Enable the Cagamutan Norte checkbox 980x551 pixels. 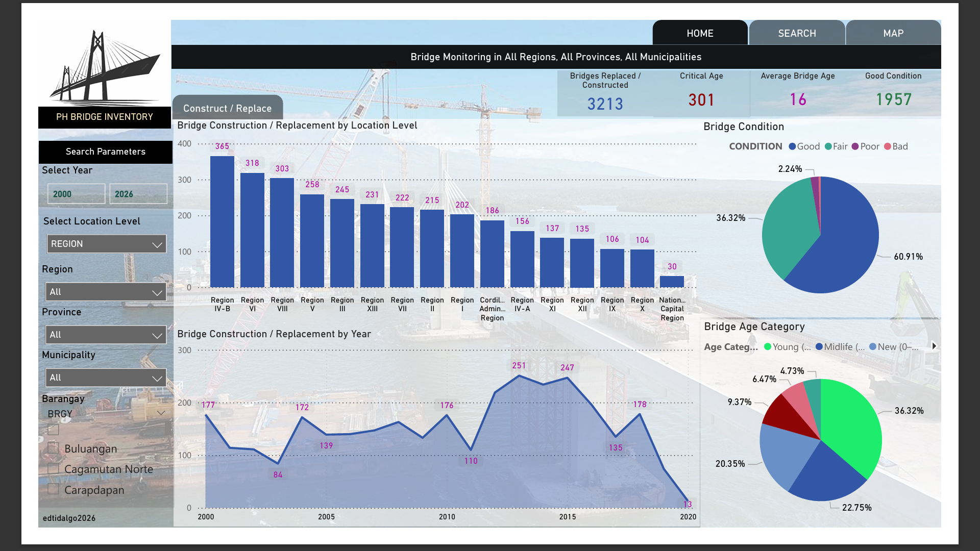[x=53, y=468]
